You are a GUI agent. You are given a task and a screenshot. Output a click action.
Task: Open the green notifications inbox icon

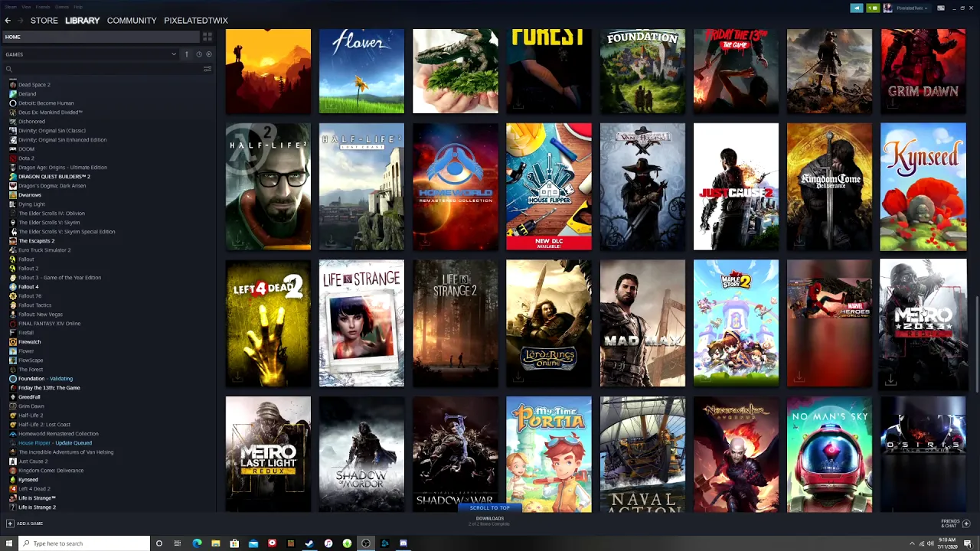point(873,8)
